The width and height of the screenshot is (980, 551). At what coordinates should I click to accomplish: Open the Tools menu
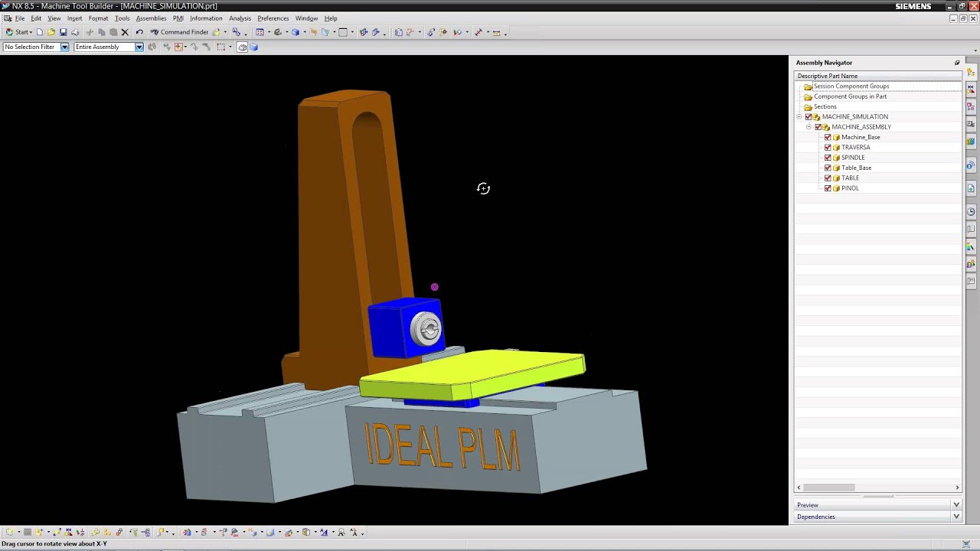click(122, 18)
